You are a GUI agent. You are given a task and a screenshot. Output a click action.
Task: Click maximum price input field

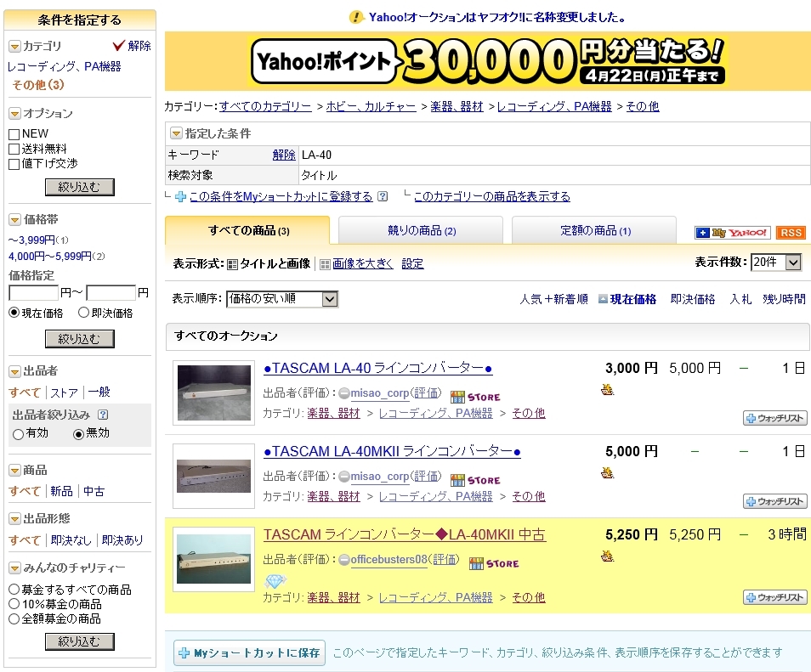point(111,292)
